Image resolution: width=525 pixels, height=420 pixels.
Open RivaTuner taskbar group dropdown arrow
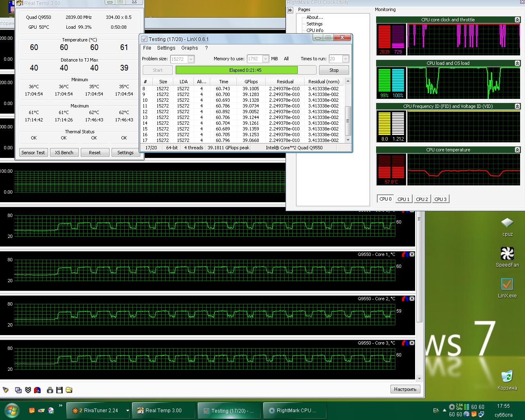click(x=128, y=410)
